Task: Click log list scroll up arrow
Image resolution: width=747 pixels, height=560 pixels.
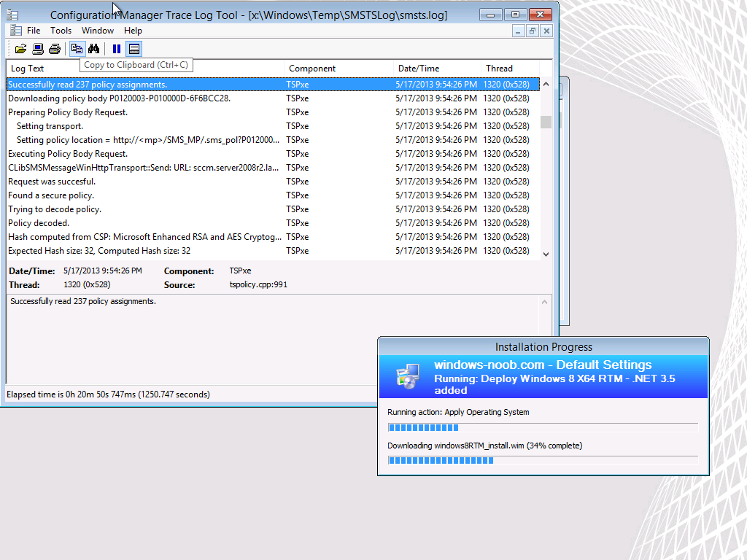Action: point(546,85)
